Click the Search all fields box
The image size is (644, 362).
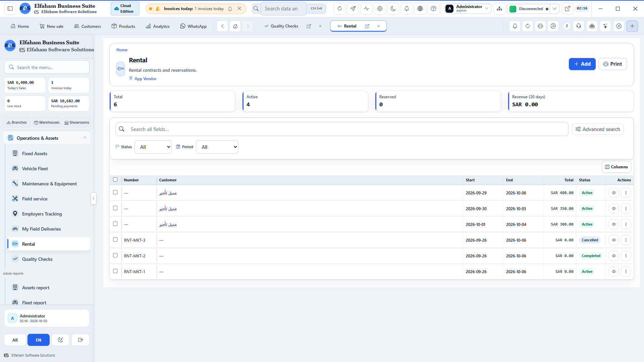pos(342,129)
